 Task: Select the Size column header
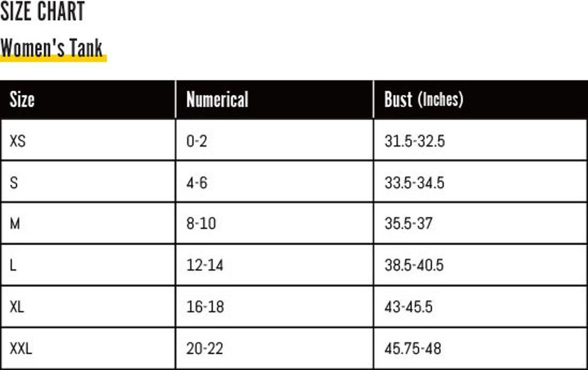click(x=22, y=99)
